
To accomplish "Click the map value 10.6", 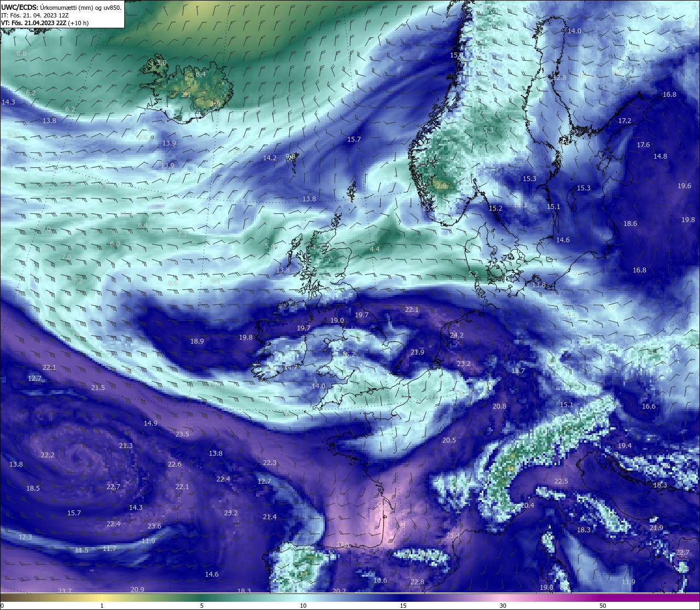I will (x=380, y=580).
